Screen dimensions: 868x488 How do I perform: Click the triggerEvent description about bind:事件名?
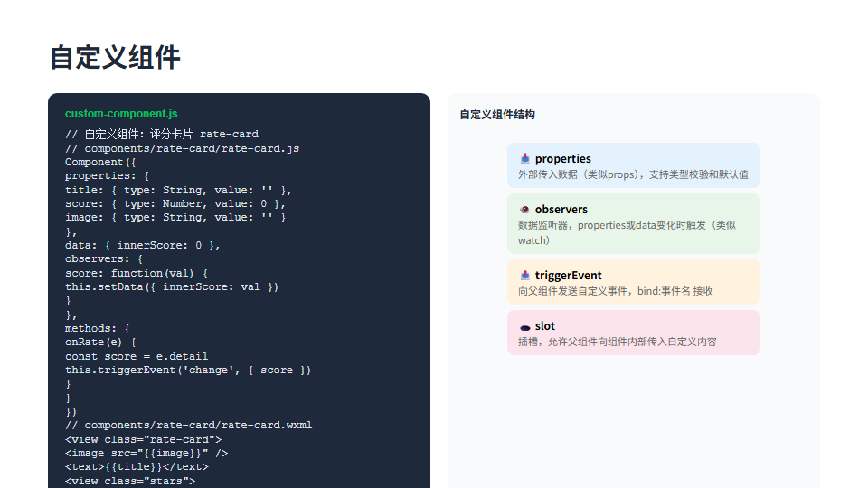point(615,291)
